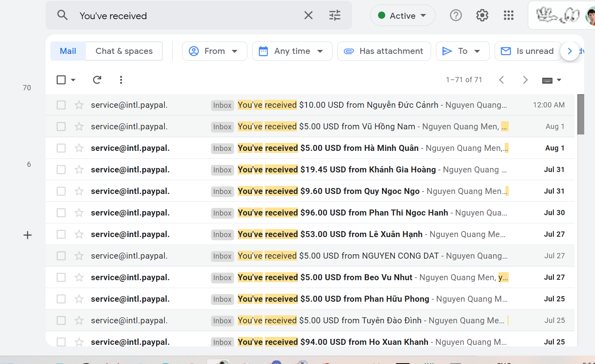Open $5.00 USD from Tuyên Đào Đình email
The image size is (595, 364).
(x=310, y=320)
